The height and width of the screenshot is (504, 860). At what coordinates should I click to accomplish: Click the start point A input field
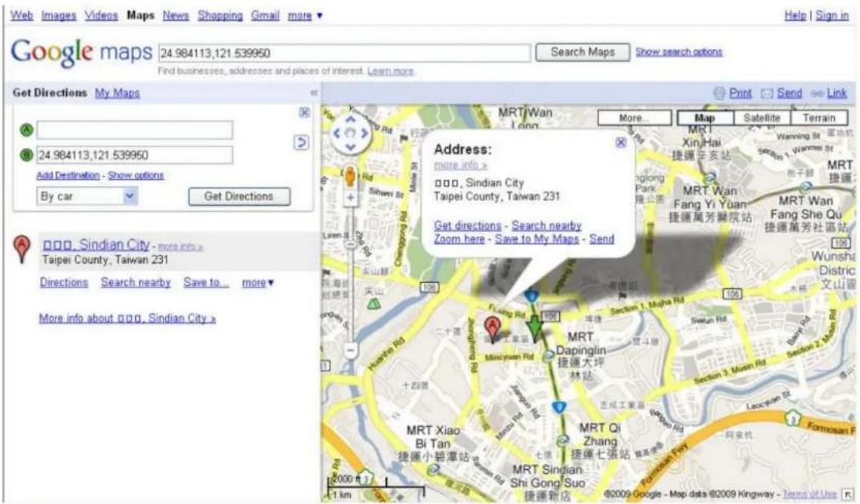point(134,129)
